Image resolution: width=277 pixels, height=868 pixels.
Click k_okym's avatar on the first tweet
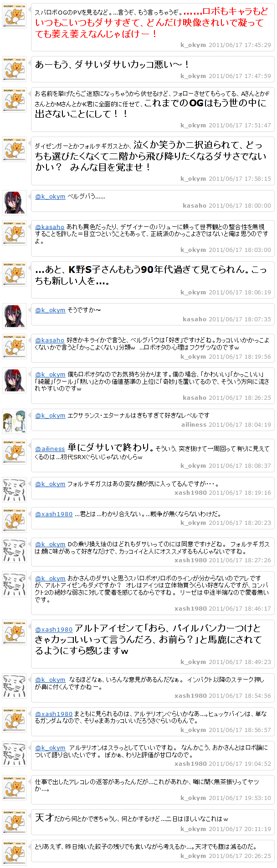(14, 16)
